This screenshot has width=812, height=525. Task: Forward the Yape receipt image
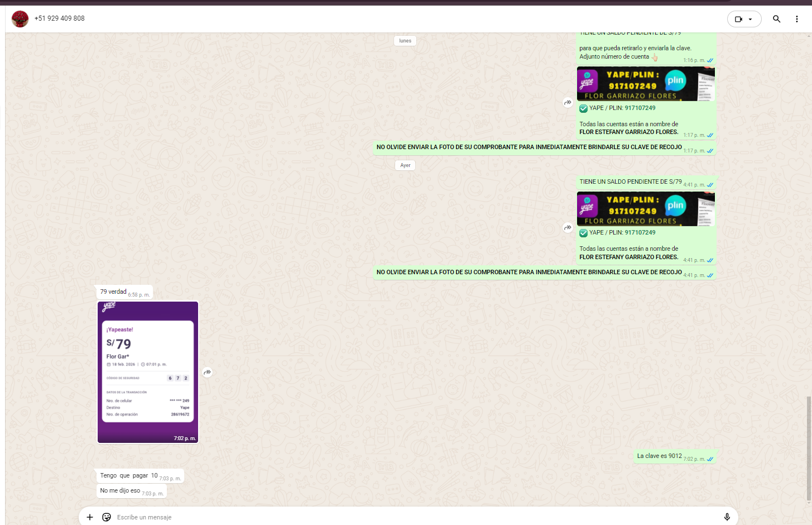(x=207, y=373)
